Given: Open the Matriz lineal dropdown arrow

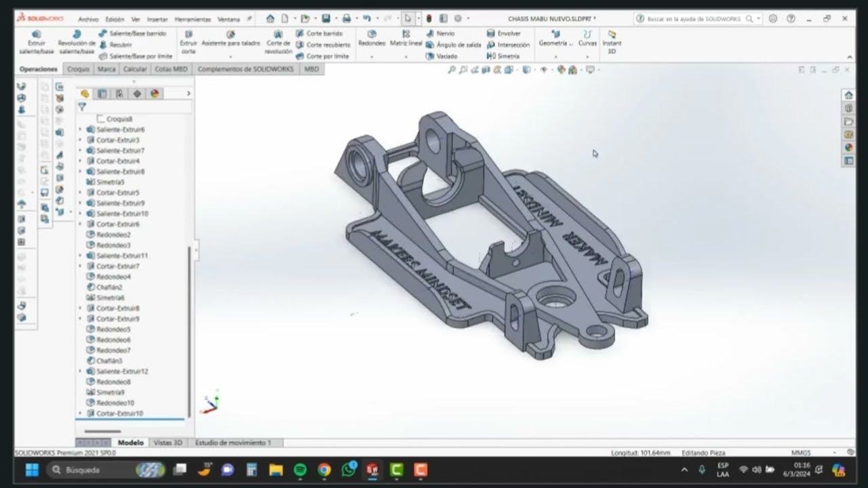Looking at the screenshot, I should click(406, 57).
